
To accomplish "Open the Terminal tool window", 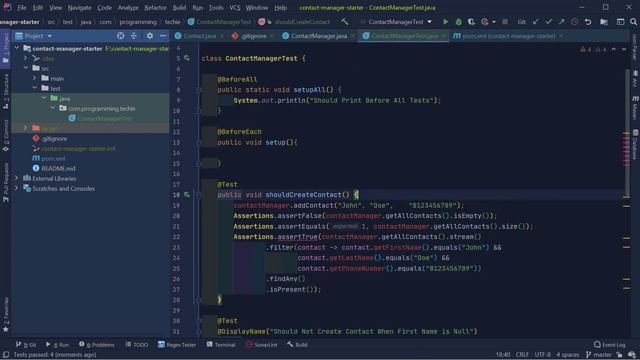I will [x=221, y=344].
